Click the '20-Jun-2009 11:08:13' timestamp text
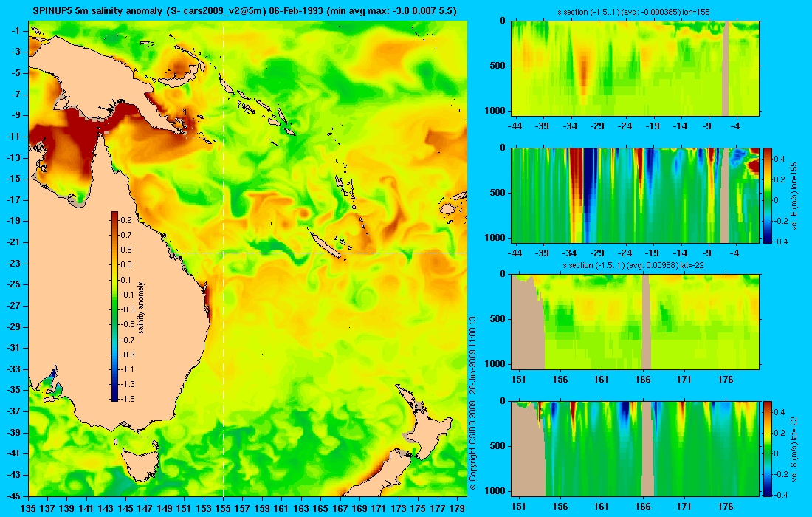Image resolution: width=812 pixels, height=517 pixels. pyautogui.click(x=472, y=355)
